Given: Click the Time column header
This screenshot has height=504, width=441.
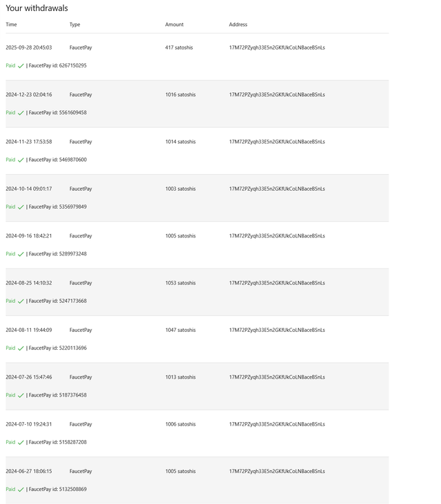Looking at the screenshot, I should point(11,25).
